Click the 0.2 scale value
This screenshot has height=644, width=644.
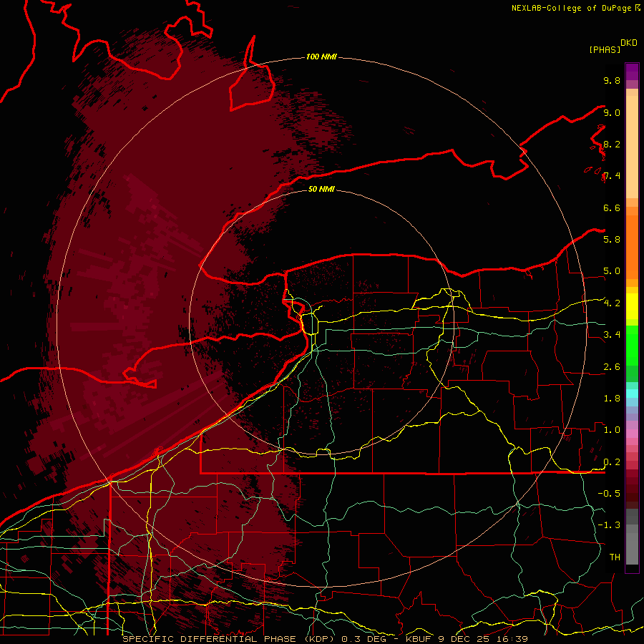612,462
